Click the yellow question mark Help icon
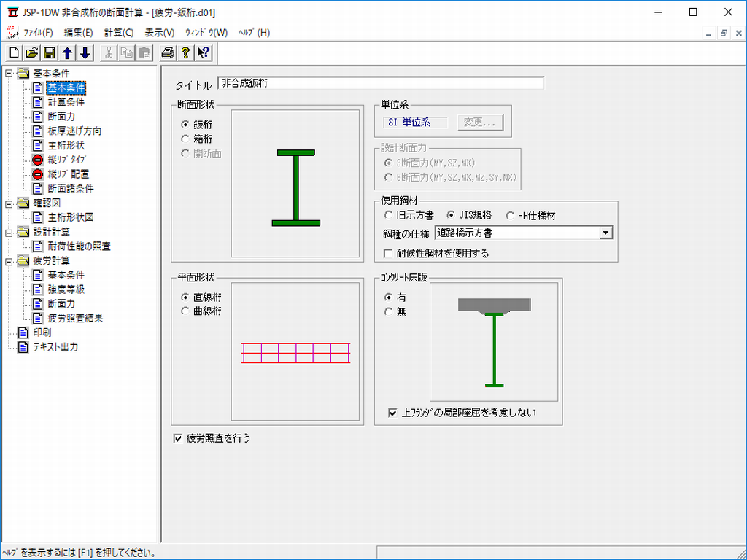This screenshot has width=747, height=560. 185,52
